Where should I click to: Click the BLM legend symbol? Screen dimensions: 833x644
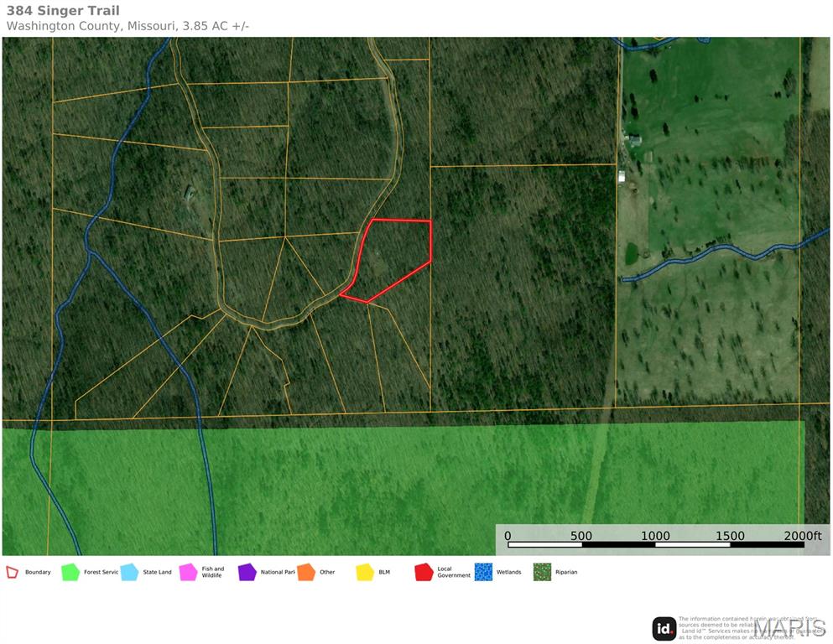tap(367, 572)
